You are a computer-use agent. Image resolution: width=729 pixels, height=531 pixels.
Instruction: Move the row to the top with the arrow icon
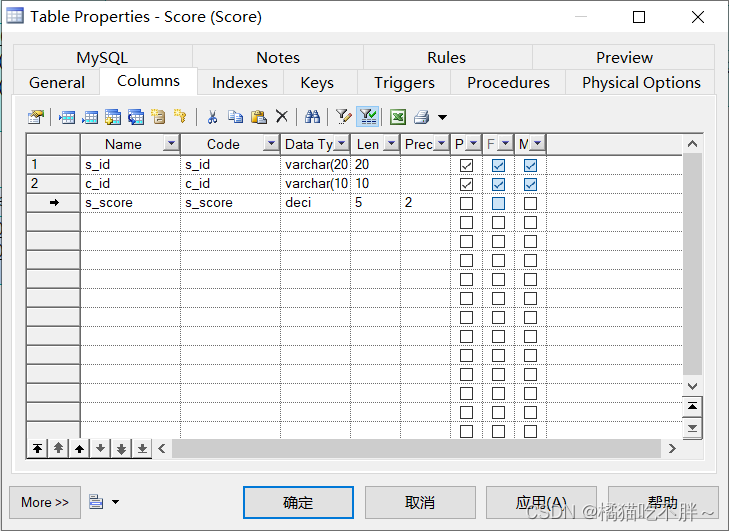37,449
